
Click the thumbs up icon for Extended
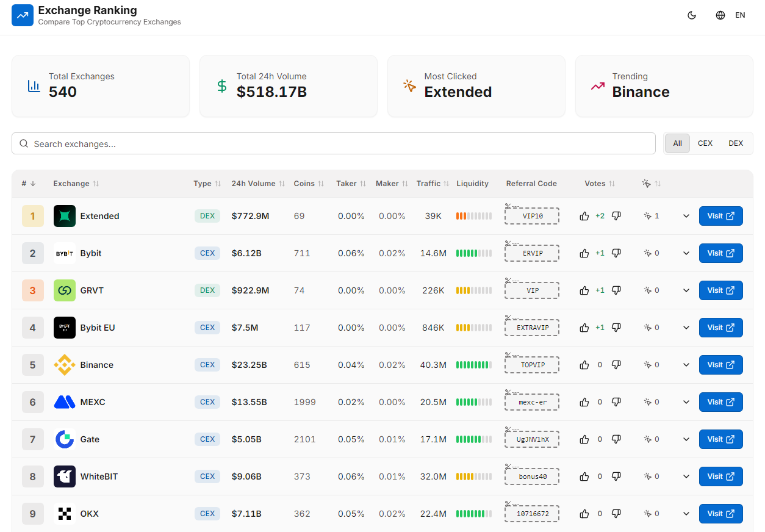(584, 216)
